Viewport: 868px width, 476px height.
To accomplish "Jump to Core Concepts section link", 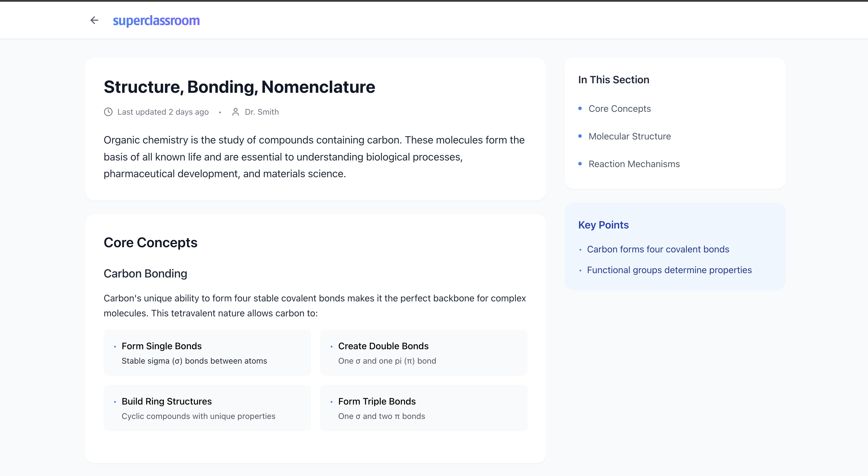I will pyautogui.click(x=619, y=109).
